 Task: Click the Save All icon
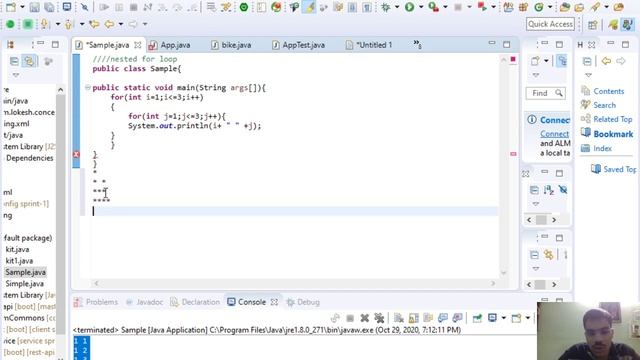(49, 7)
